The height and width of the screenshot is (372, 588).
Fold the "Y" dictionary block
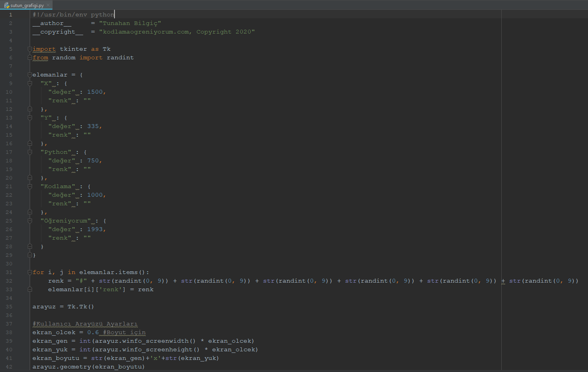[x=30, y=118]
